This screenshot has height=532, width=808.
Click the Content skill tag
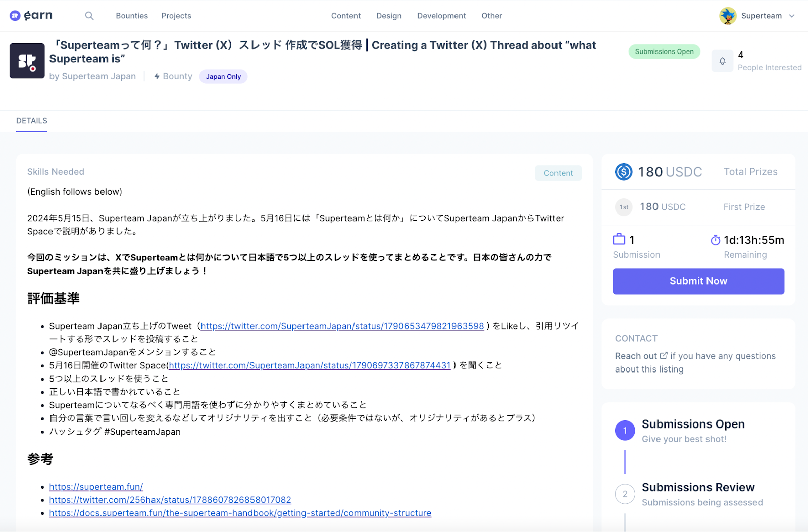(558, 173)
